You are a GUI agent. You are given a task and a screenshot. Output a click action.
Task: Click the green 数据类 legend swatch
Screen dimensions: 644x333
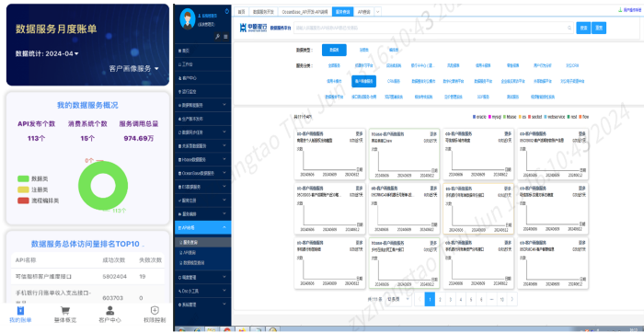[23, 179]
